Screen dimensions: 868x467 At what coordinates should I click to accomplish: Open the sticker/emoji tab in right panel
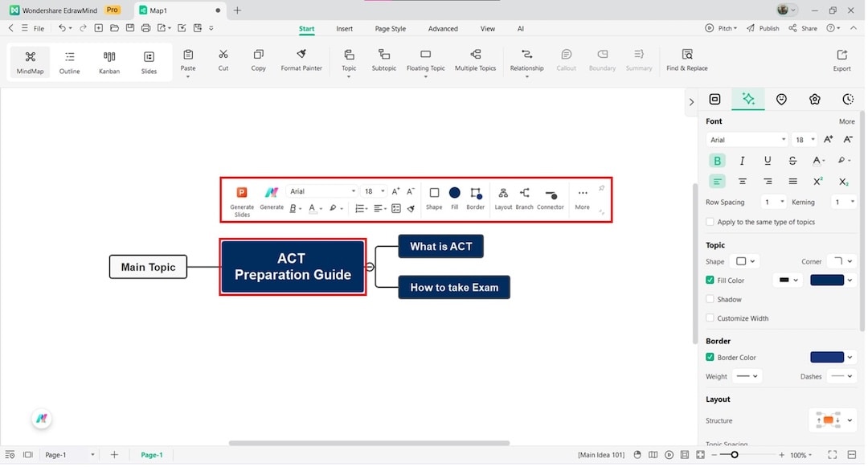[781, 99]
